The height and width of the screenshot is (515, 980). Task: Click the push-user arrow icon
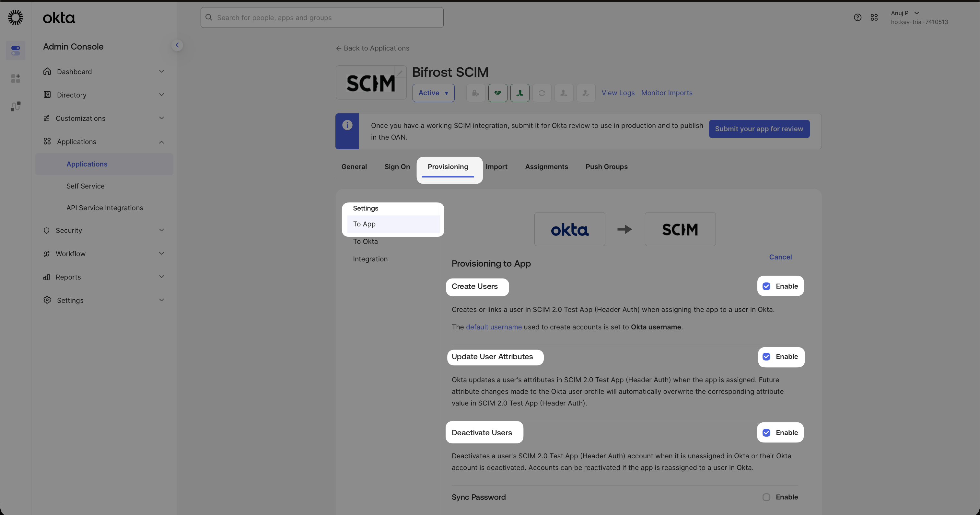coord(564,93)
